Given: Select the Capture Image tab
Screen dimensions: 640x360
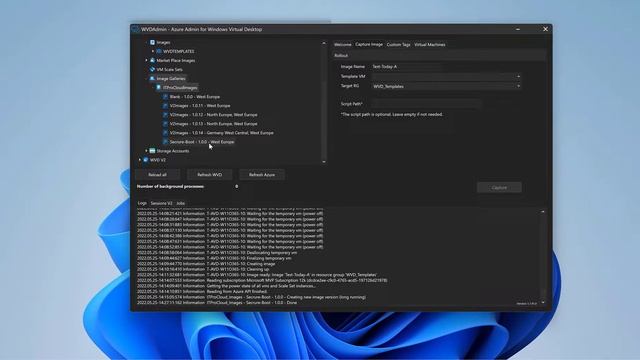Looking at the screenshot, I should (x=369, y=44).
